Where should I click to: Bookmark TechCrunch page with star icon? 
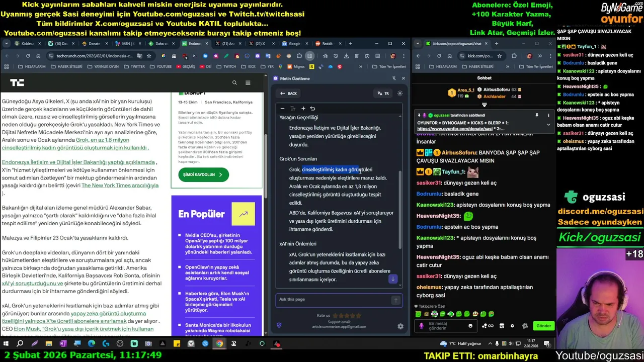coord(149,56)
